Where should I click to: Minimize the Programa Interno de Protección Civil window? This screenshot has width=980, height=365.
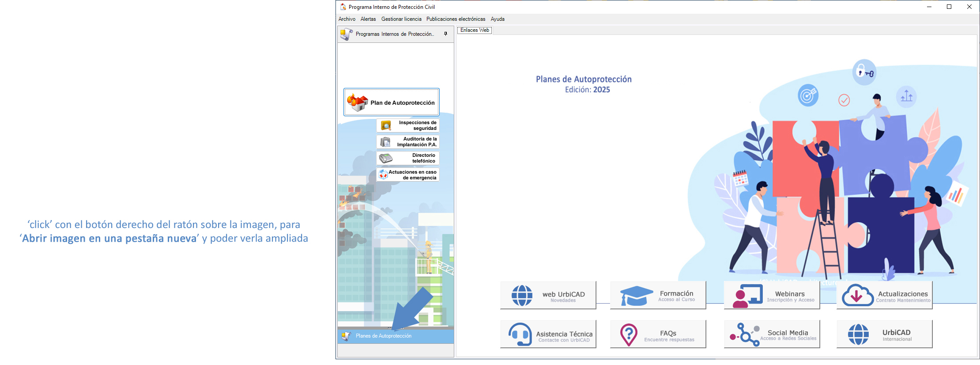tap(929, 7)
